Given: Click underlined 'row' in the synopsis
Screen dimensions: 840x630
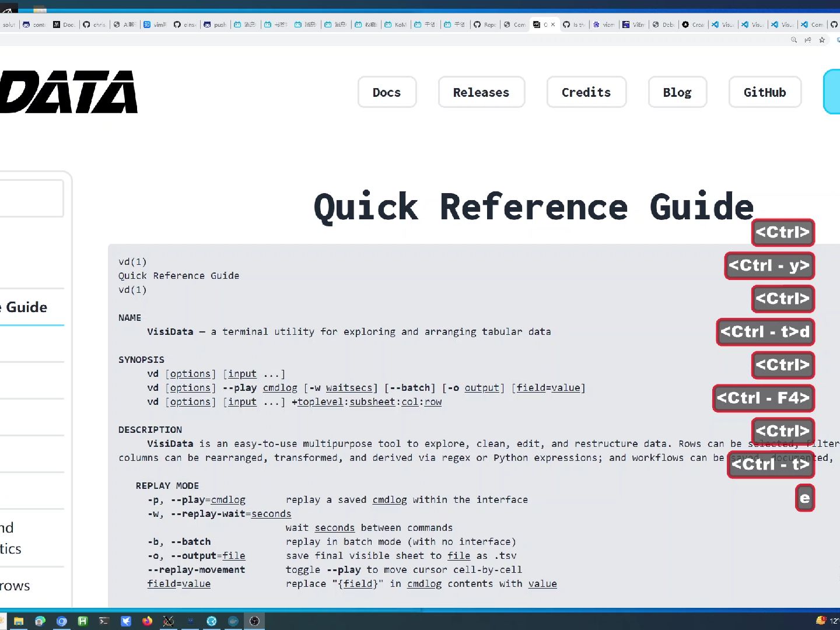Looking at the screenshot, I should (433, 402).
